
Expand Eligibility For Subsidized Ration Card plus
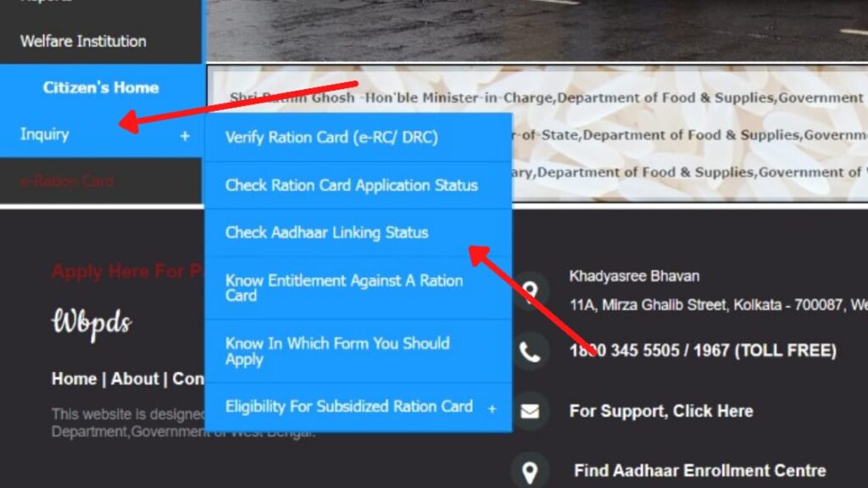pos(492,409)
